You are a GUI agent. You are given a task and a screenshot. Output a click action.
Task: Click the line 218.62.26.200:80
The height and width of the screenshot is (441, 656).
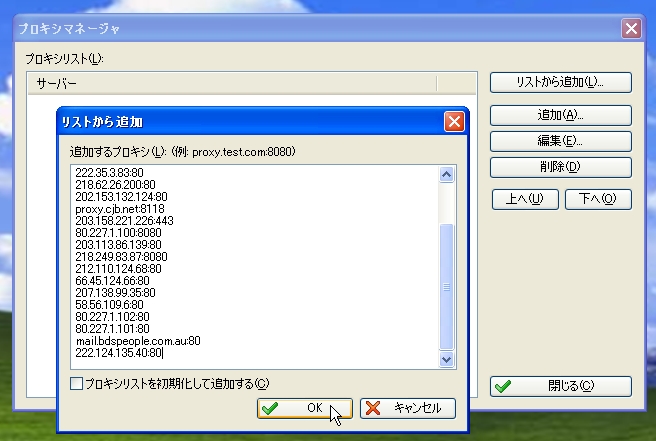(x=115, y=185)
